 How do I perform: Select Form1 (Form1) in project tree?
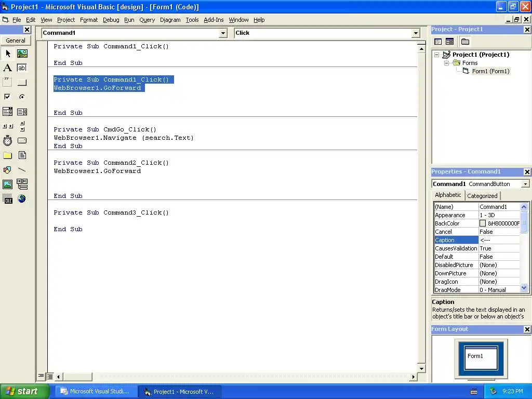[x=490, y=71]
